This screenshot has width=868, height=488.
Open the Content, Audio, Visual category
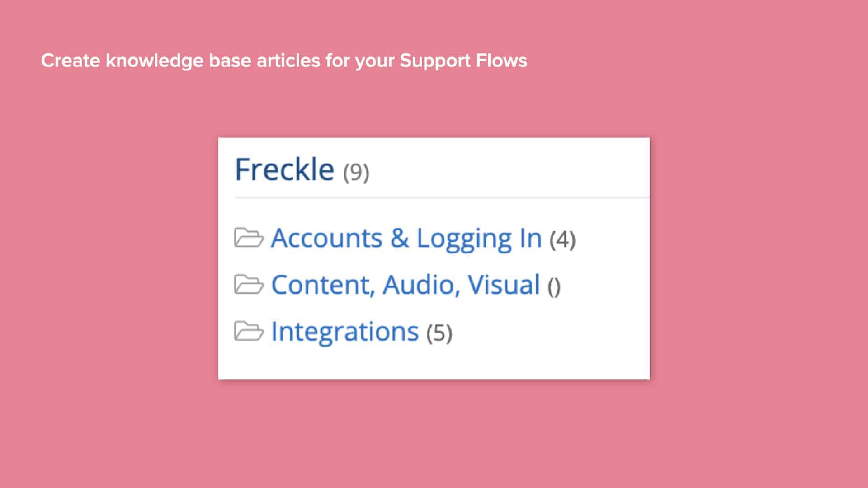tap(405, 285)
